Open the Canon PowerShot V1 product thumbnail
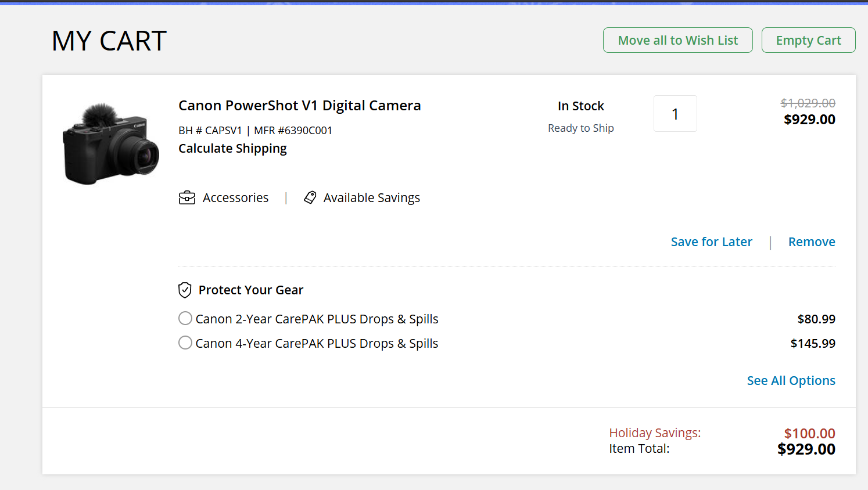 (111, 145)
